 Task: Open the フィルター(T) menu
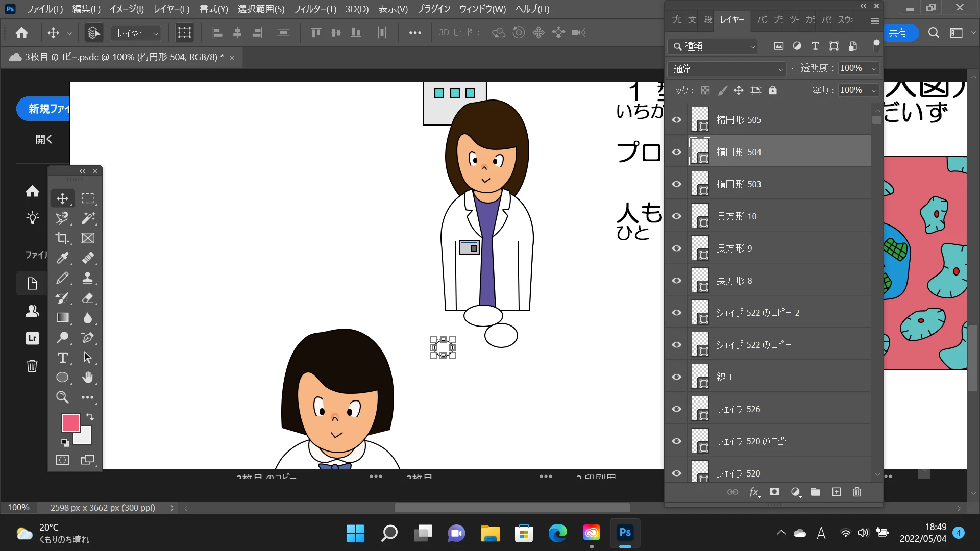(315, 9)
